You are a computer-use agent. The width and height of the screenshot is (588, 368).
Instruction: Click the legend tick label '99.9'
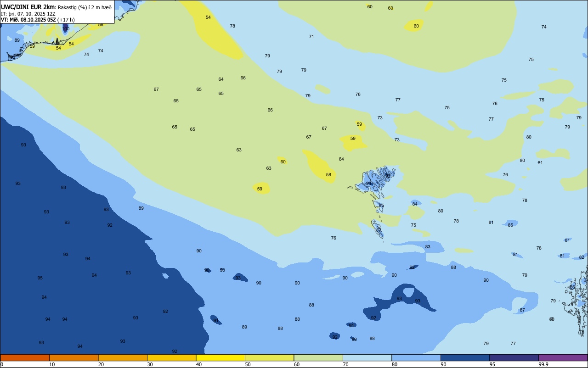point(543,364)
